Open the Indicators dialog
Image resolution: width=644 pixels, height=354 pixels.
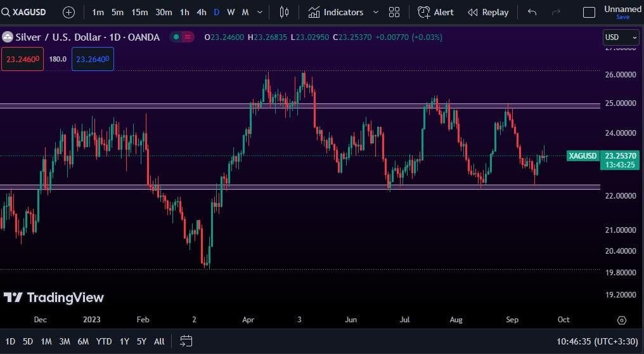click(336, 12)
